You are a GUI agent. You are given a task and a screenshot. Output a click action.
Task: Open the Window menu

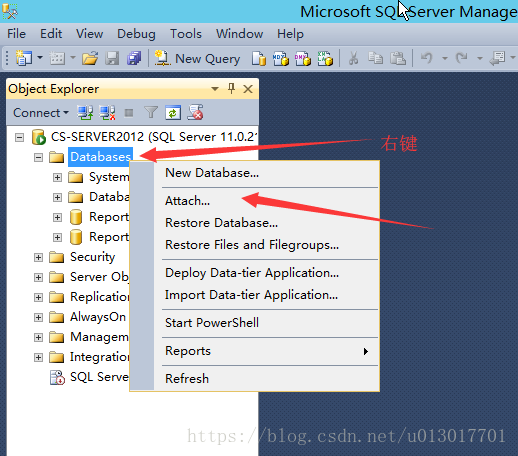pos(239,34)
